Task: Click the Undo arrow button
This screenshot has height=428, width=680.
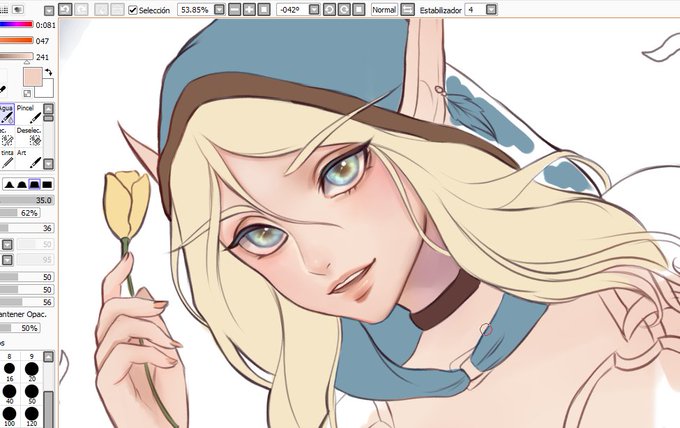Action: [x=65, y=10]
